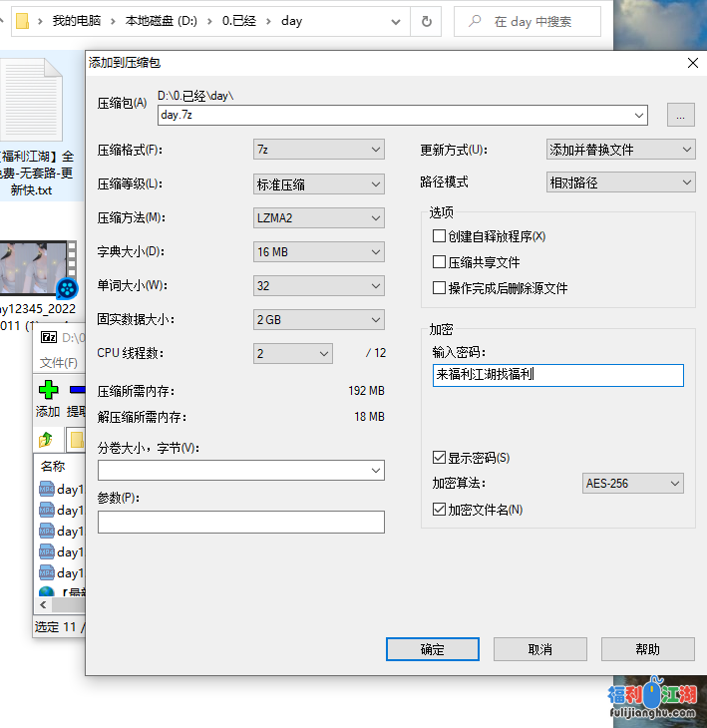Click the green Add (添加) toolbar icon
The height and width of the screenshot is (728, 707).
[48, 389]
